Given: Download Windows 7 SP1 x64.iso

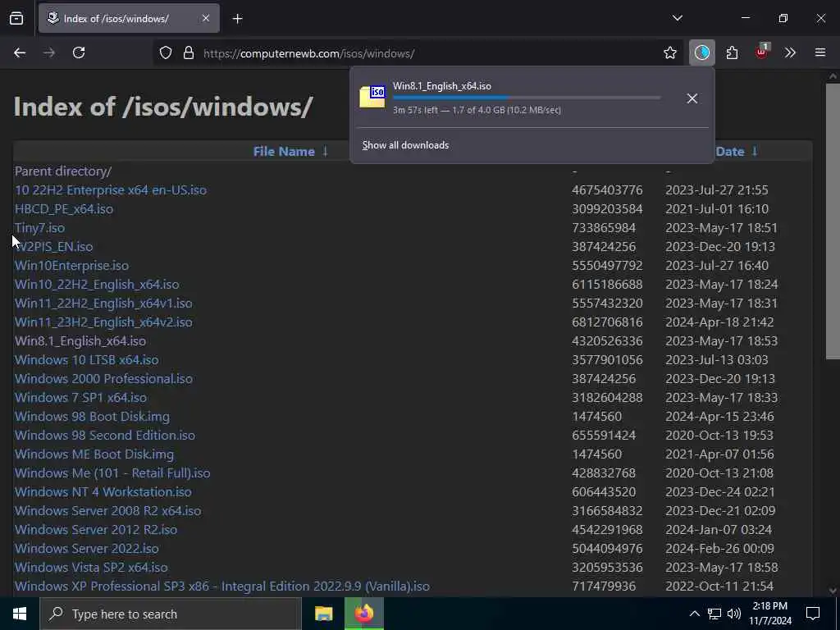Looking at the screenshot, I should pyautogui.click(x=80, y=398).
